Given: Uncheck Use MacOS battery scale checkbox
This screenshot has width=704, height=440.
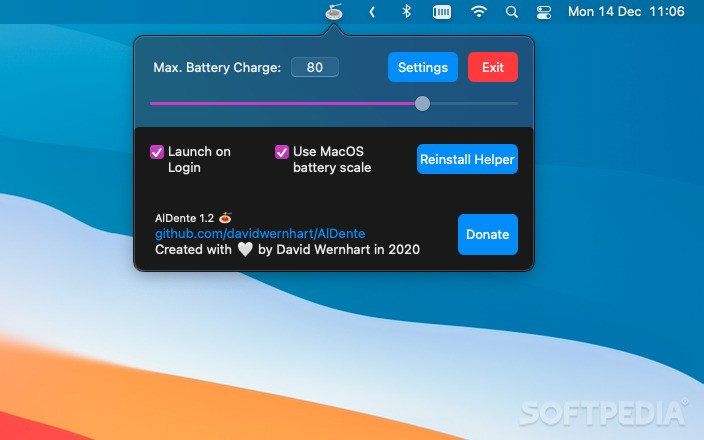Looking at the screenshot, I should (282, 152).
